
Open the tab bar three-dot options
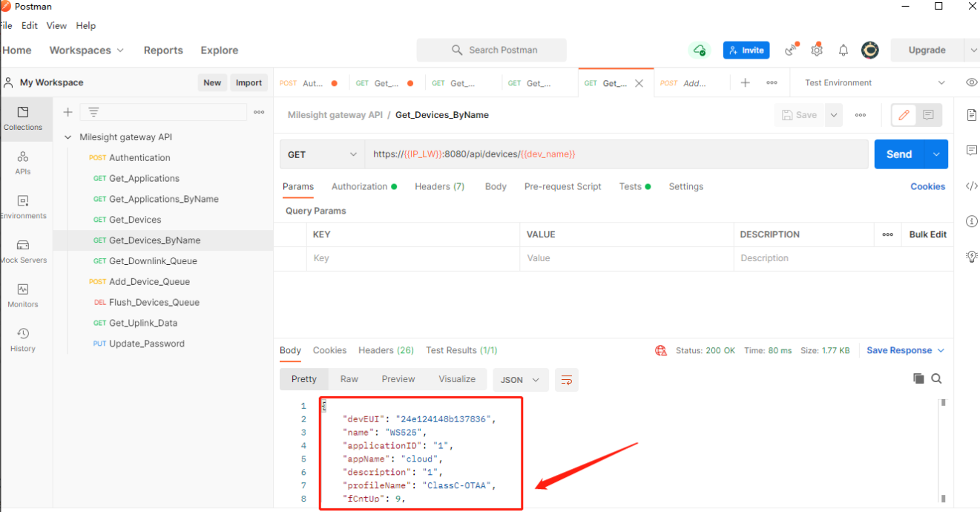pos(772,82)
